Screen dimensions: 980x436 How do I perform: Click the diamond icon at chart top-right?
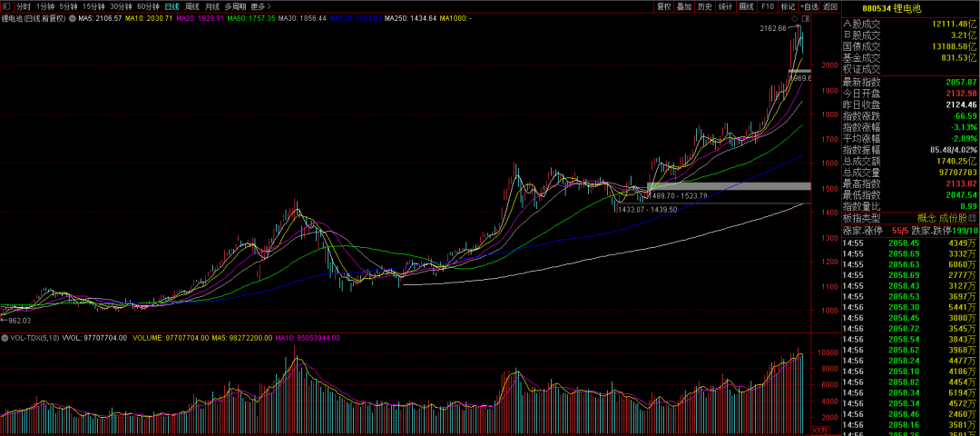794,19
